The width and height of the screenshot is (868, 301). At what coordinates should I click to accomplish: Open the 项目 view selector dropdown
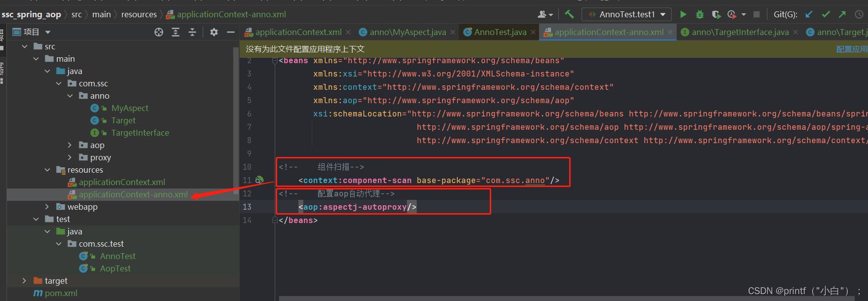pos(32,32)
